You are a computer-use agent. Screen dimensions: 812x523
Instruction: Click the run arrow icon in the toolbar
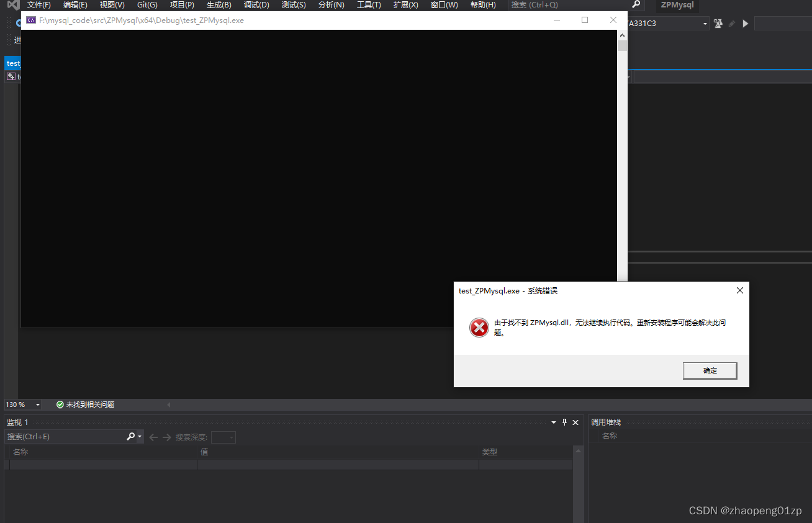point(746,24)
